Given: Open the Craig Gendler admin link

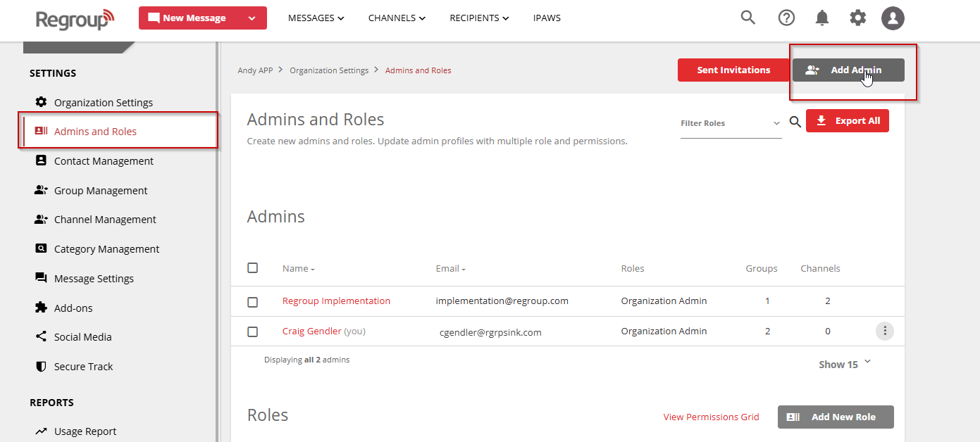Looking at the screenshot, I should tap(312, 331).
